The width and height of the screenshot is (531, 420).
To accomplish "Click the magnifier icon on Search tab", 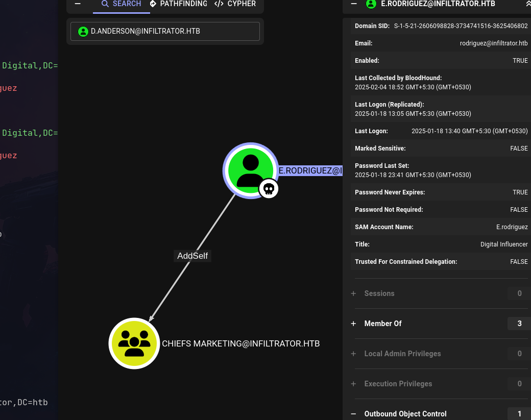I will (105, 4).
